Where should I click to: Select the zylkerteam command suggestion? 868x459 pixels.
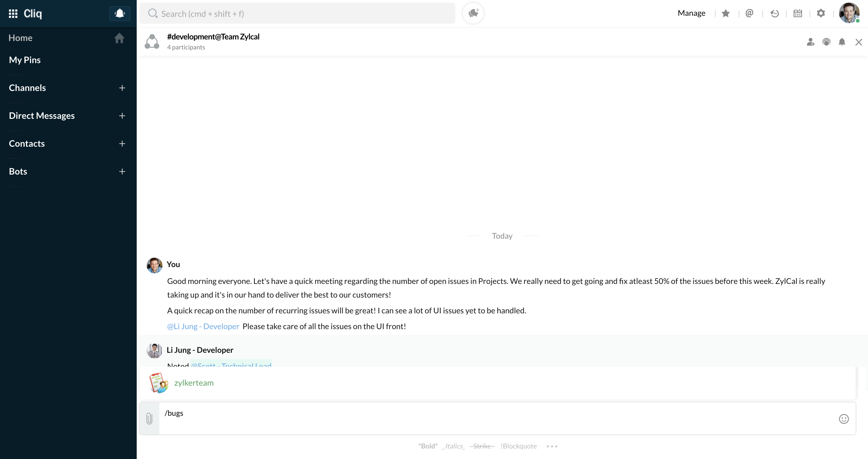194,383
